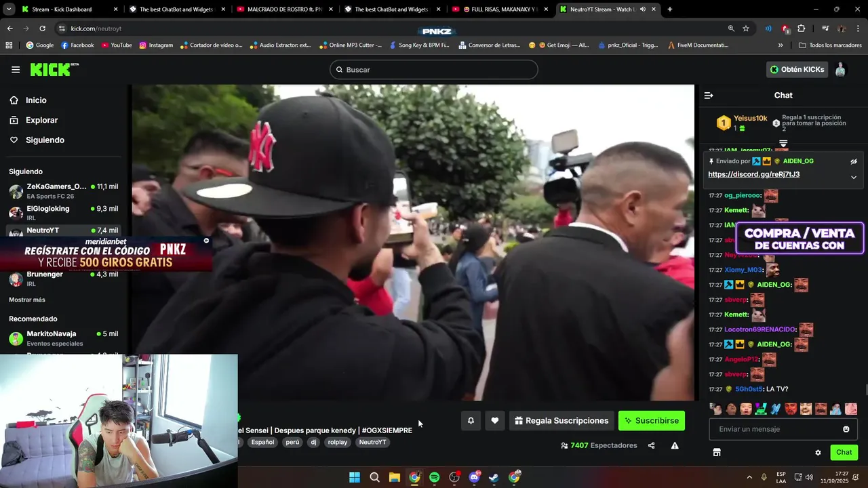This screenshot has width=868, height=488.
Task: Select NeutroYT channel in sidebar
Action: (64, 230)
